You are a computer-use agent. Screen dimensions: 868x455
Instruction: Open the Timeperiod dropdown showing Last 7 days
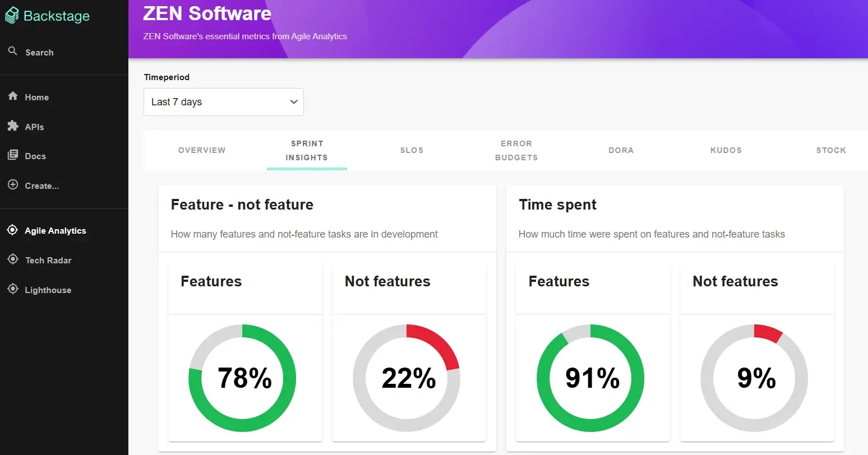click(x=224, y=102)
